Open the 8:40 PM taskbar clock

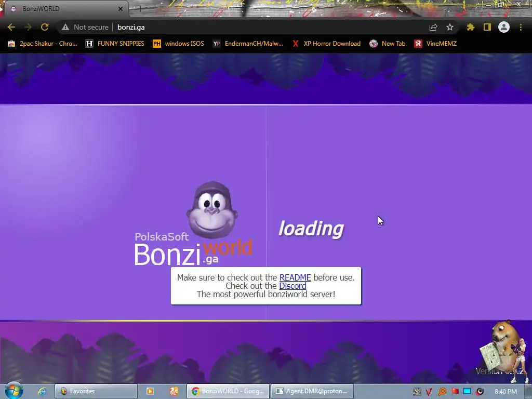506,392
